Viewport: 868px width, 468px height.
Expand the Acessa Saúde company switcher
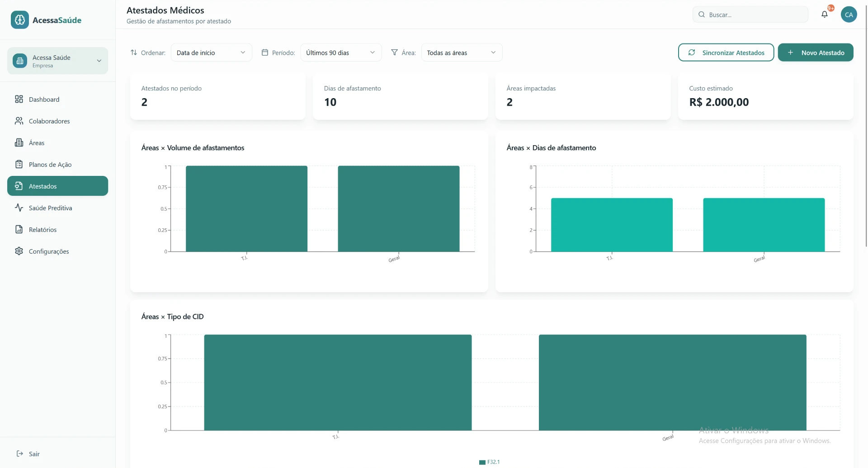click(58, 61)
